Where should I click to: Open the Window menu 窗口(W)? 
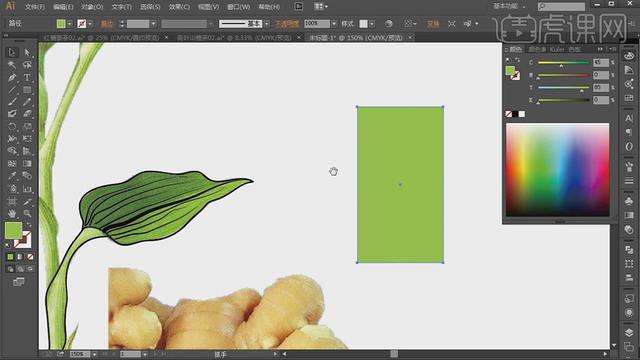tap(238, 7)
